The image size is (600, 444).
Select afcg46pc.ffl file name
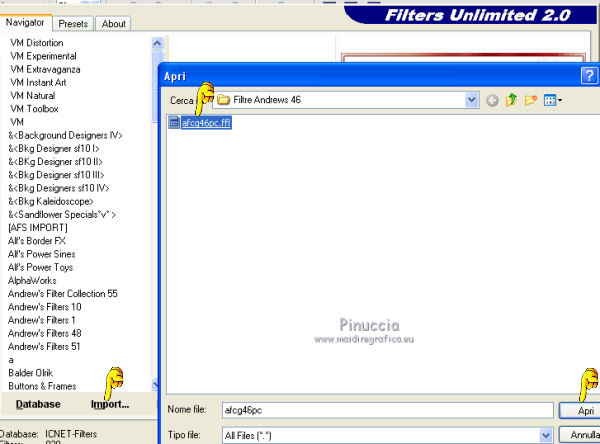pyautogui.click(x=206, y=123)
